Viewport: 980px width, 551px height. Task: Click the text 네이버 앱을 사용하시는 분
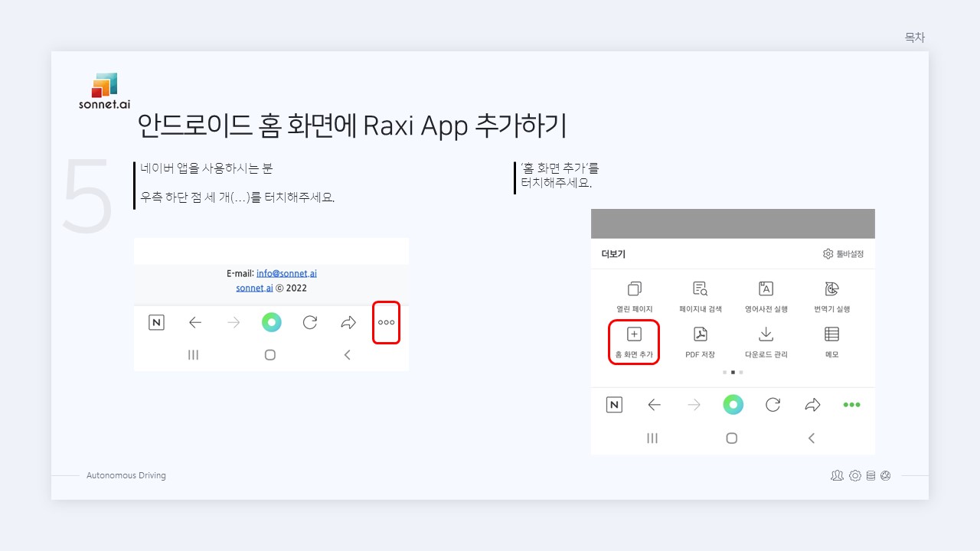pyautogui.click(x=206, y=169)
